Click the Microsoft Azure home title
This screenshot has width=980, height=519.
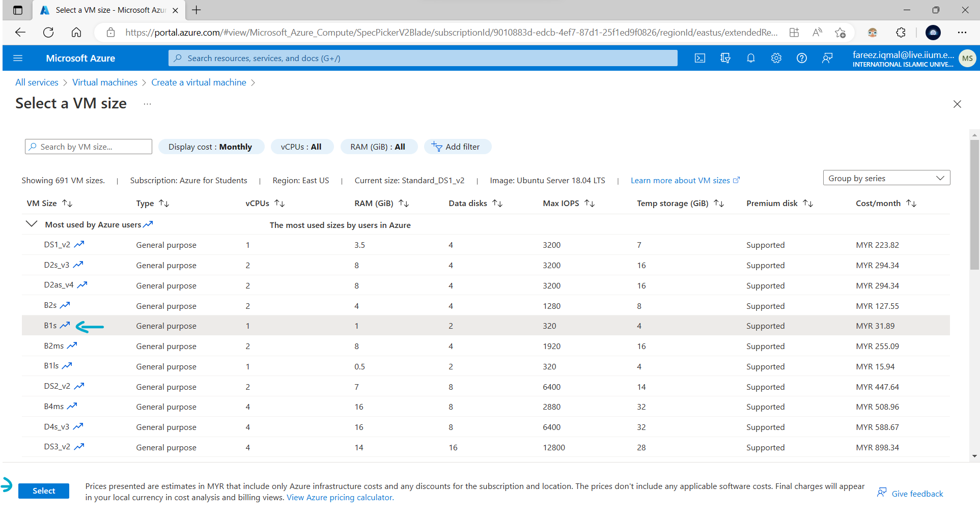click(80, 58)
